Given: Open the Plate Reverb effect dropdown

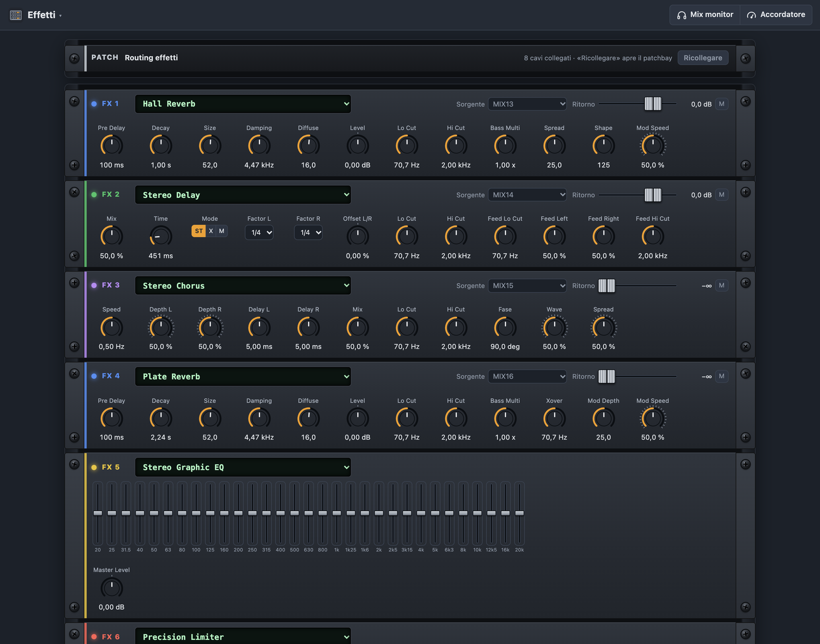Looking at the screenshot, I should (x=243, y=377).
